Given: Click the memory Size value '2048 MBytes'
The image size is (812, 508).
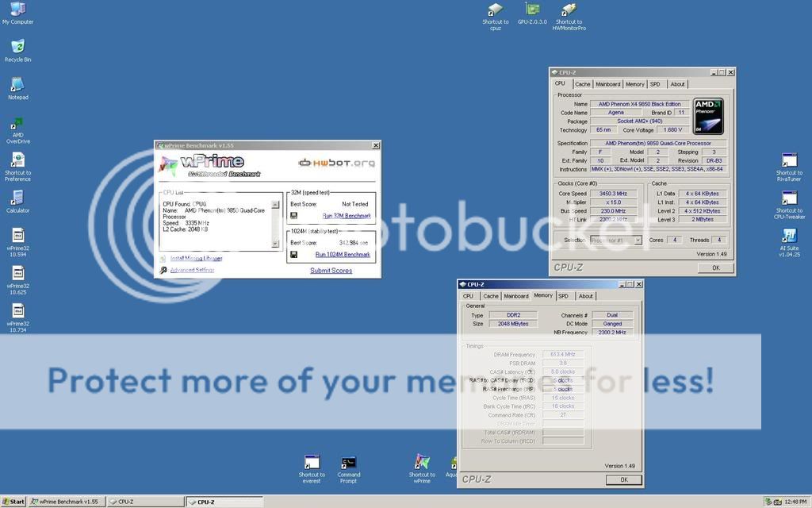Looking at the screenshot, I should coord(514,324).
